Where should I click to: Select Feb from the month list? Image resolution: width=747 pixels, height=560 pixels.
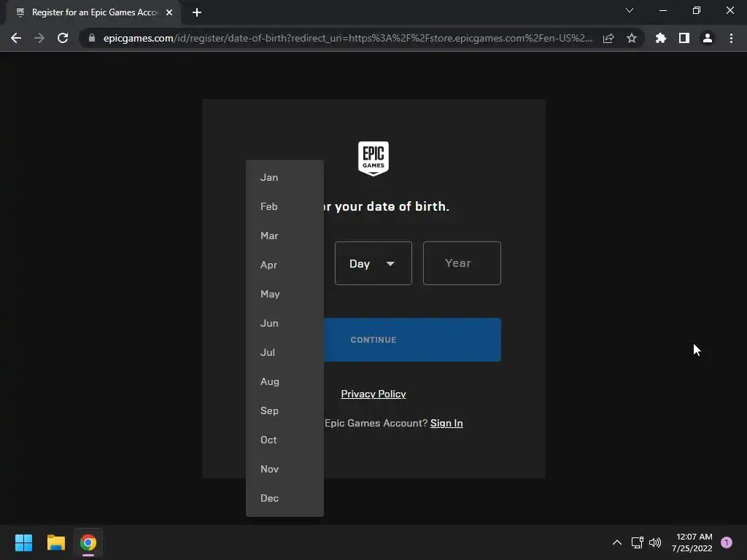pyautogui.click(x=285, y=206)
